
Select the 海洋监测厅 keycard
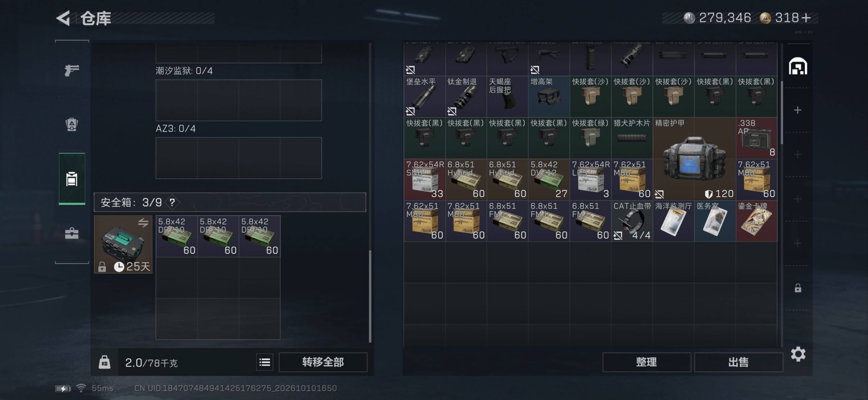[673, 221]
